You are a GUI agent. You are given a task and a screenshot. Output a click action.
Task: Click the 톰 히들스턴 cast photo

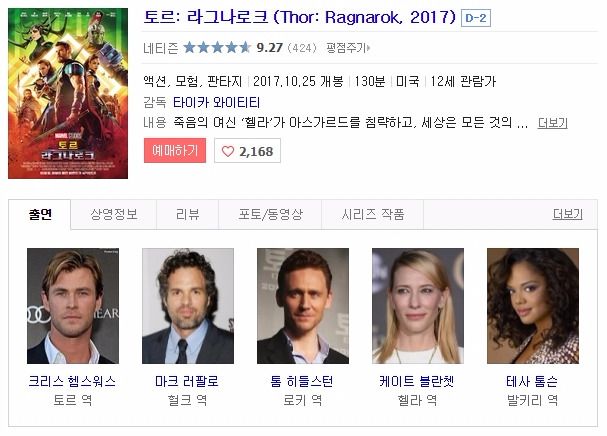point(303,306)
